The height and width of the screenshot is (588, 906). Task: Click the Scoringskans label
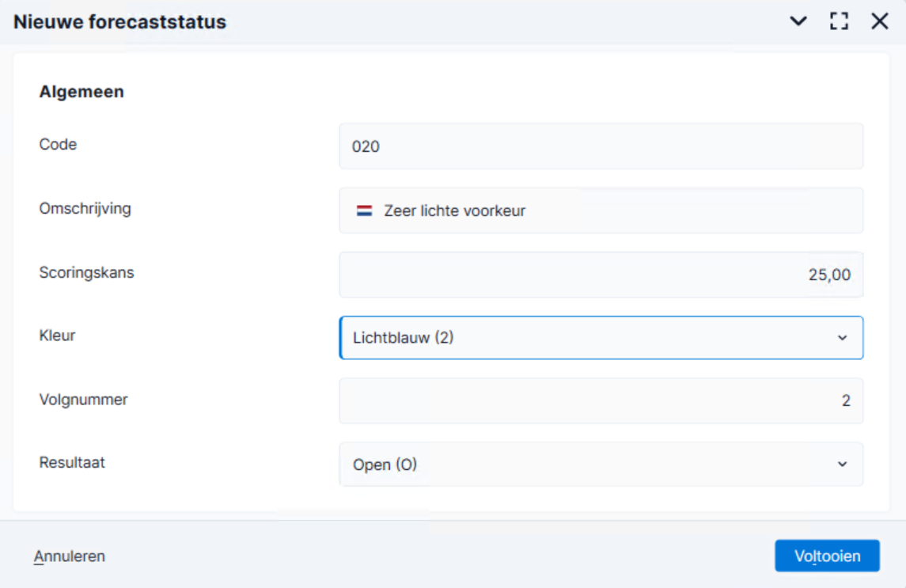(x=87, y=272)
